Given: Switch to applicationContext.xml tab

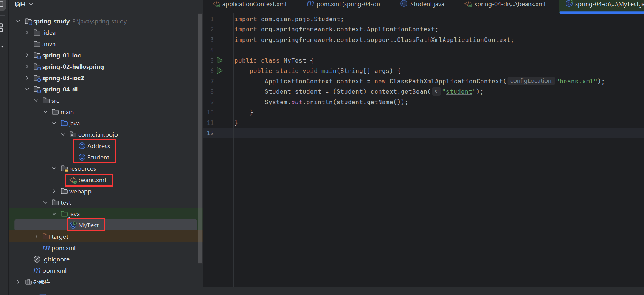Looking at the screenshot, I should coord(250,4).
